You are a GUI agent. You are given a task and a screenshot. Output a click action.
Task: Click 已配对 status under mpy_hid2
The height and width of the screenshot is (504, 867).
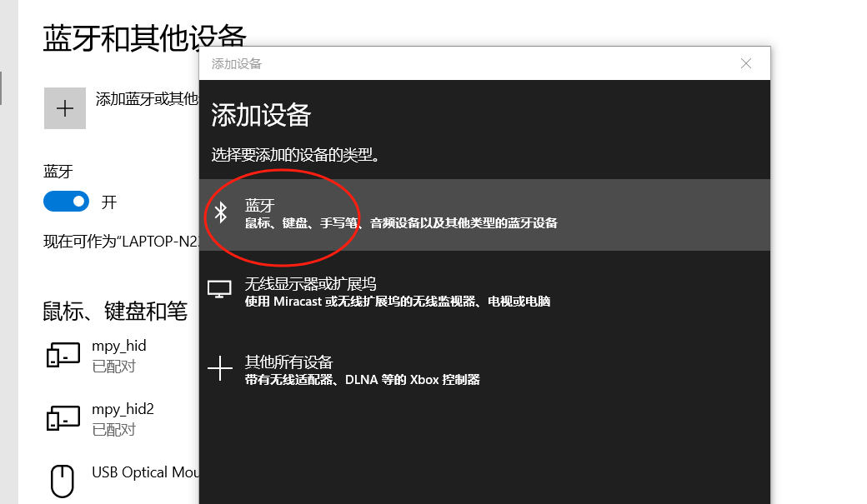(113, 430)
